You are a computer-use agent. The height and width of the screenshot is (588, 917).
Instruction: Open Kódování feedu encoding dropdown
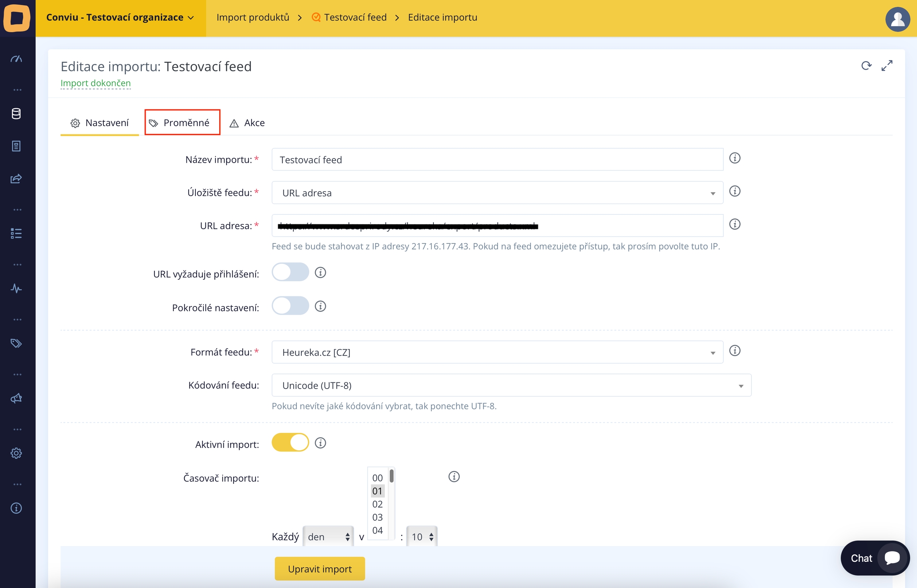(x=511, y=385)
